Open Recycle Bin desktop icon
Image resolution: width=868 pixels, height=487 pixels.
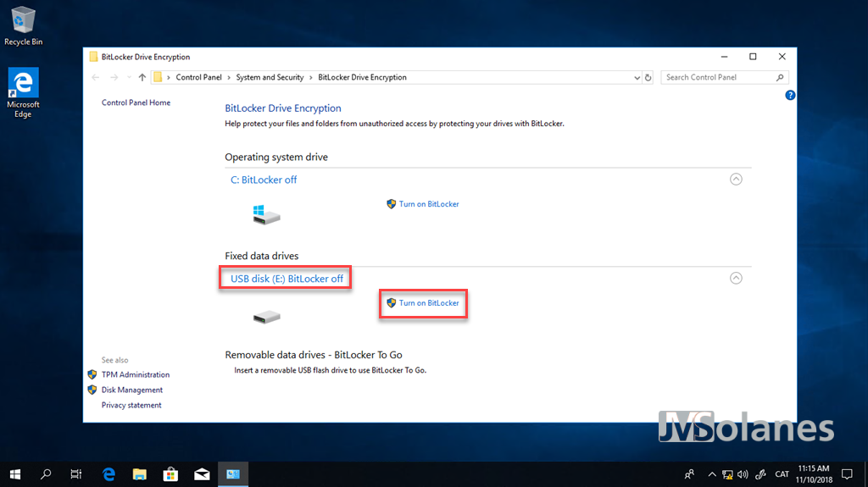(23, 25)
